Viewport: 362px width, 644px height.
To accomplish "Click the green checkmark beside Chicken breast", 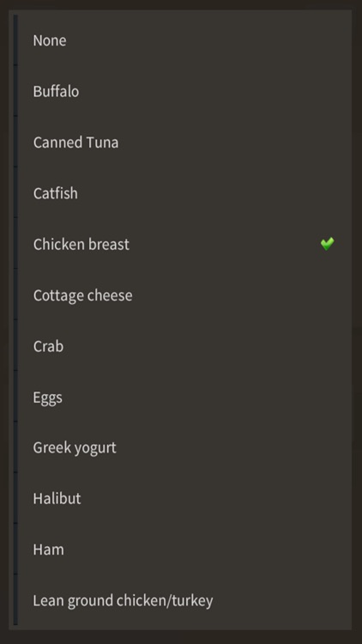I will coord(327,244).
